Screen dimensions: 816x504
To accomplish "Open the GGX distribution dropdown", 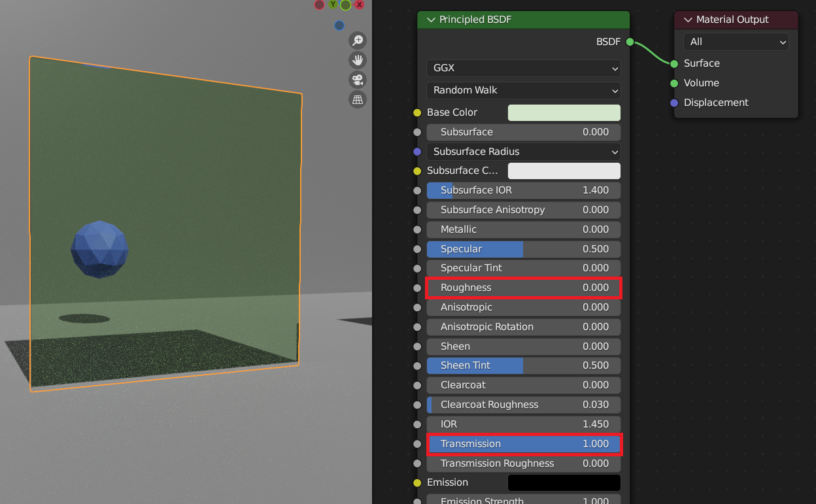I will (x=523, y=68).
